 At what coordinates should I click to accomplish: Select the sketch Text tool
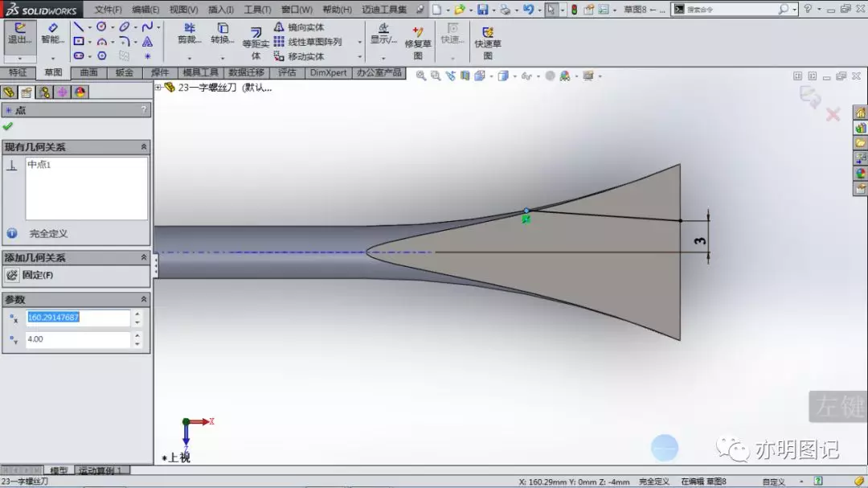pos(147,42)
